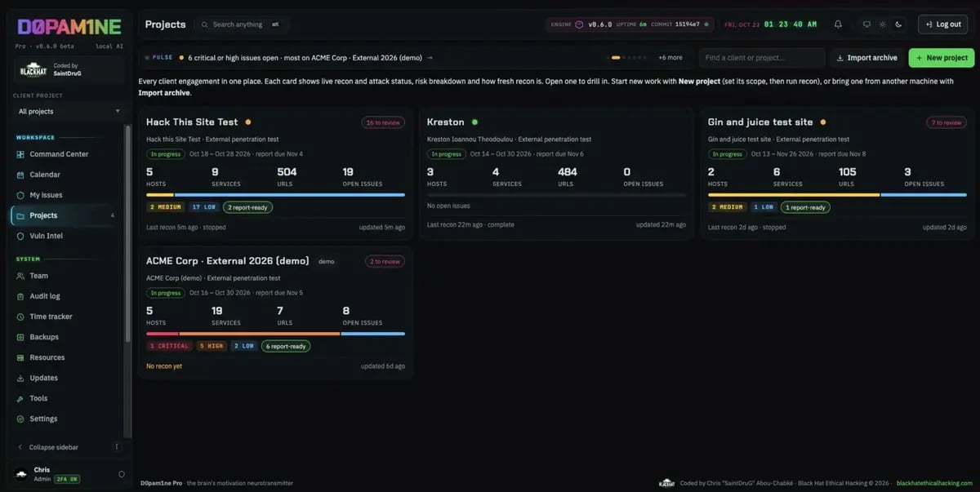
Task: Click the Log out button
Action: (942, 24)
